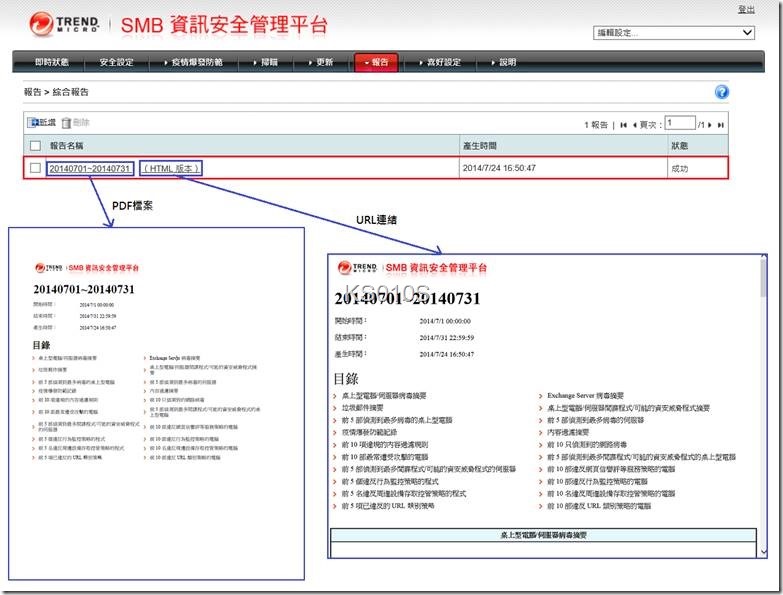
Task: Open the help question-mark icon
Action: pyautogui.click(x=722, y=92)
